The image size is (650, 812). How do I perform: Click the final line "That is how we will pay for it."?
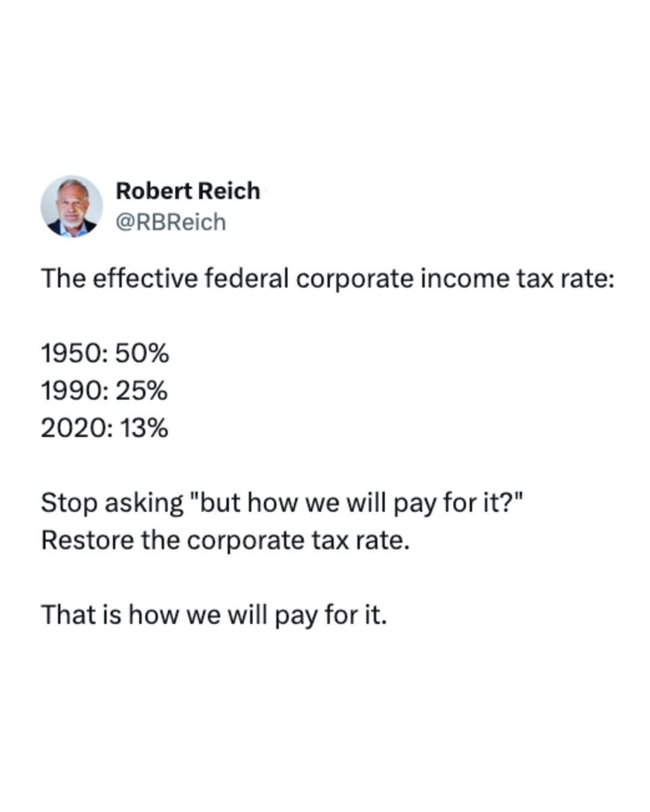(x=214, y=615)
